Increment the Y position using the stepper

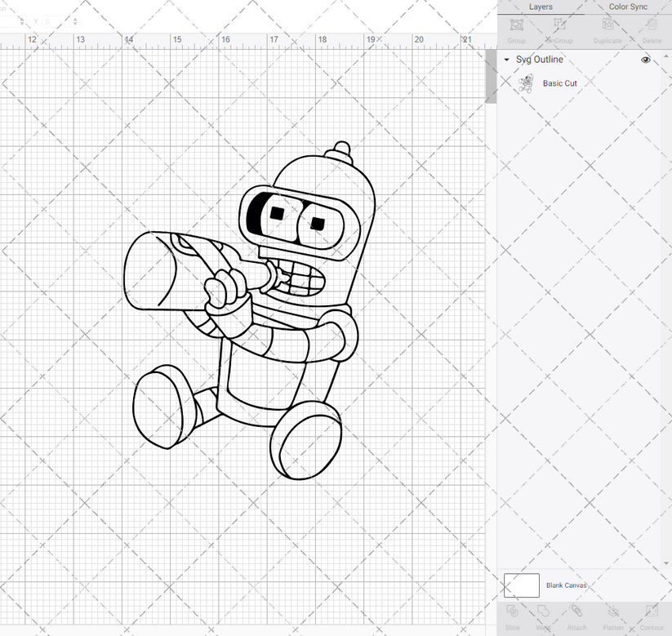point(75,19)
